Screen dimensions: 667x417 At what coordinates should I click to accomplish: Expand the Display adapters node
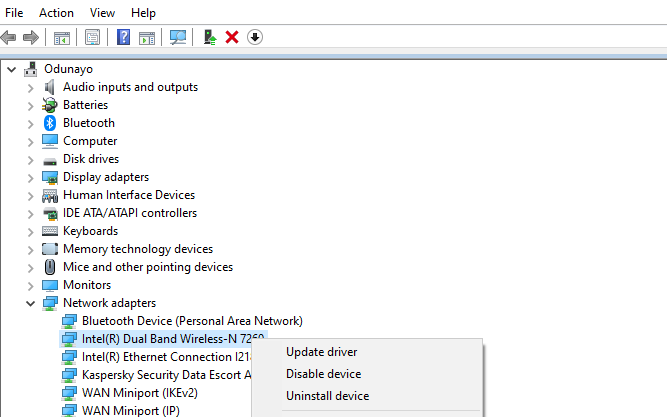pos(31,178)
